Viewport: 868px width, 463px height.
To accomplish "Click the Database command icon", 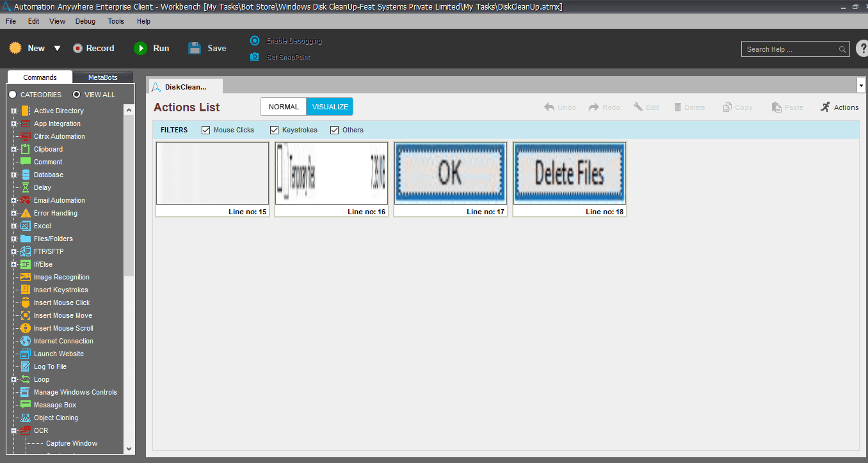I will click(x=26, y=175).
